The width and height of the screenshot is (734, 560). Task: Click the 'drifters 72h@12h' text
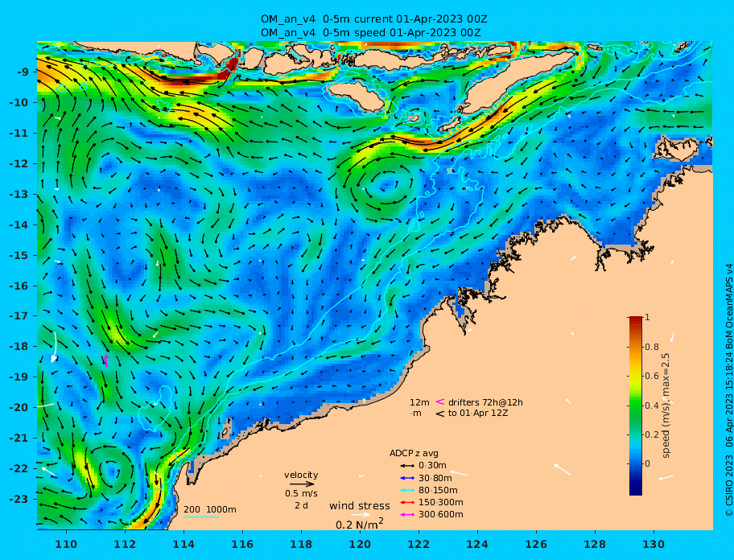pyautogui.click(x=485, y=402)
